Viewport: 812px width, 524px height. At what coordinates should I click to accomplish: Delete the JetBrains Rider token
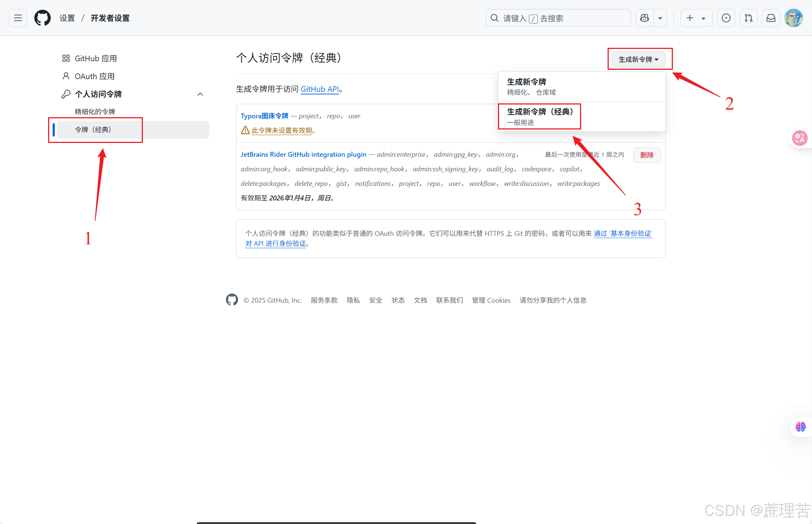click(647, 155)
